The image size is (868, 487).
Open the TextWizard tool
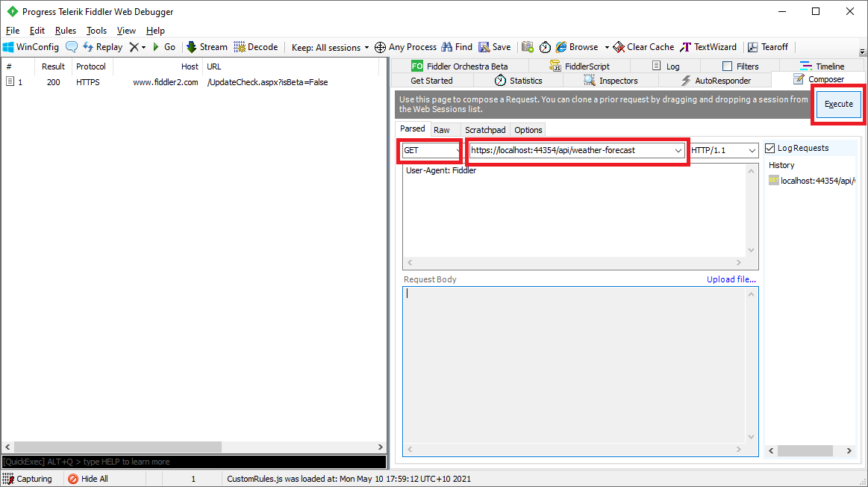click(708, 47)
